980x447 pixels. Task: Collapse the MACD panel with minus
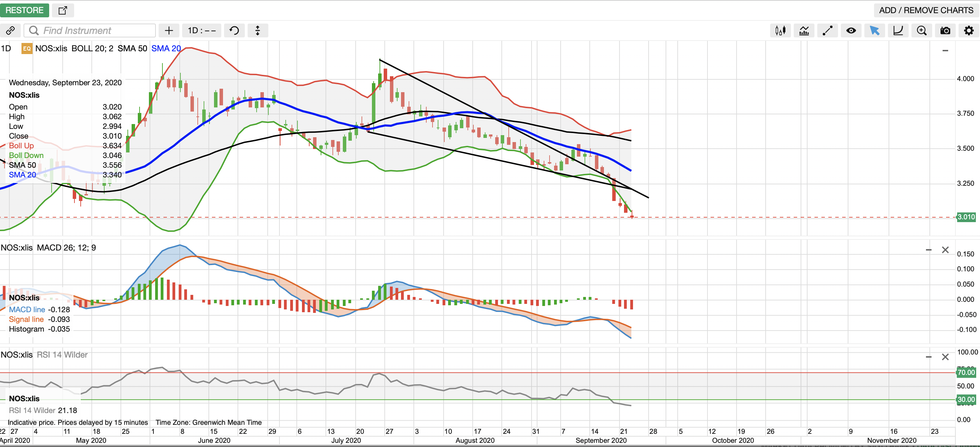[928, 250]
